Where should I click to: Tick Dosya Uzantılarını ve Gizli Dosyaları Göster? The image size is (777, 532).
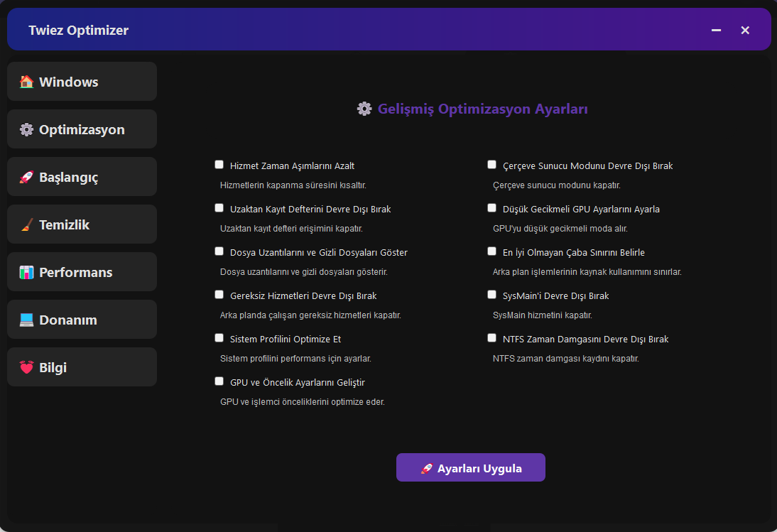[x=219, y=251]
